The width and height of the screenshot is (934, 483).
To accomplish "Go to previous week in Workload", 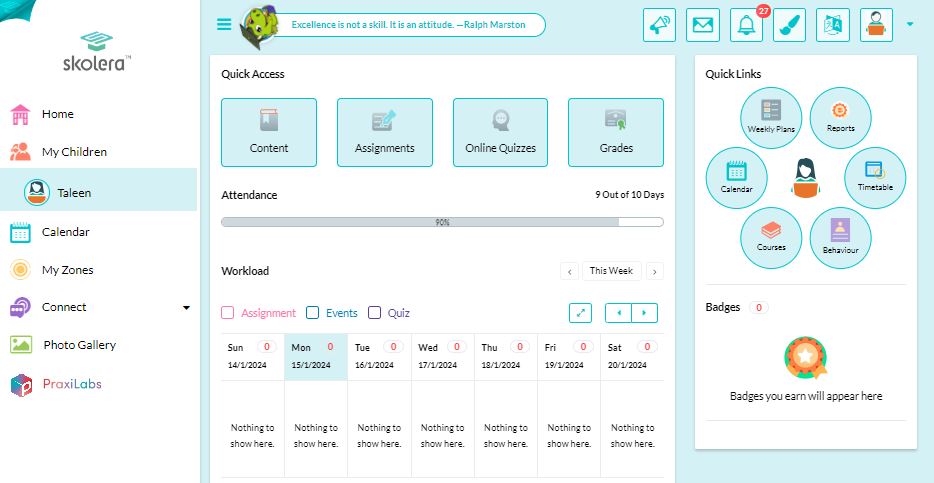I will click(569, 272).
